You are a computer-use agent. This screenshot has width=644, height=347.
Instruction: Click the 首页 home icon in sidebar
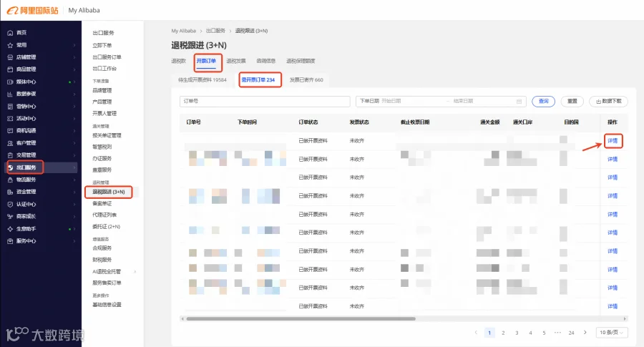10,33
